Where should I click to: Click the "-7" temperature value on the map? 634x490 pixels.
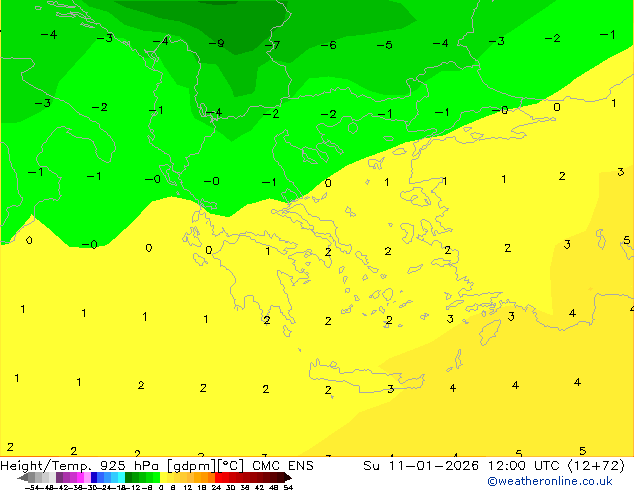[272, 44]
